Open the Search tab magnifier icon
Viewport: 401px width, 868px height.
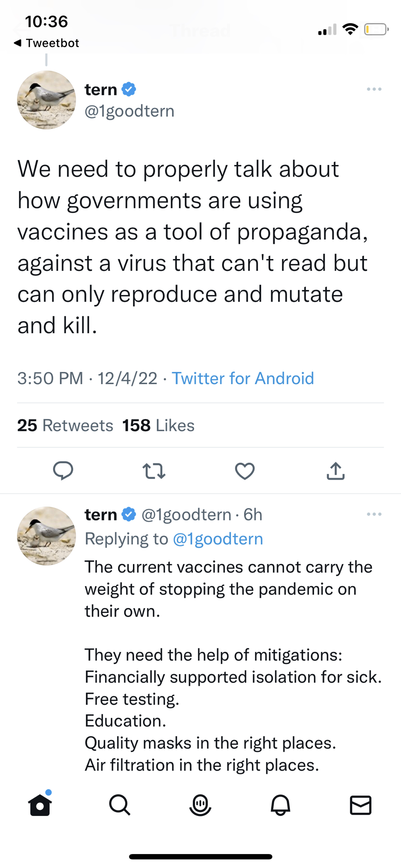point(119,805)
